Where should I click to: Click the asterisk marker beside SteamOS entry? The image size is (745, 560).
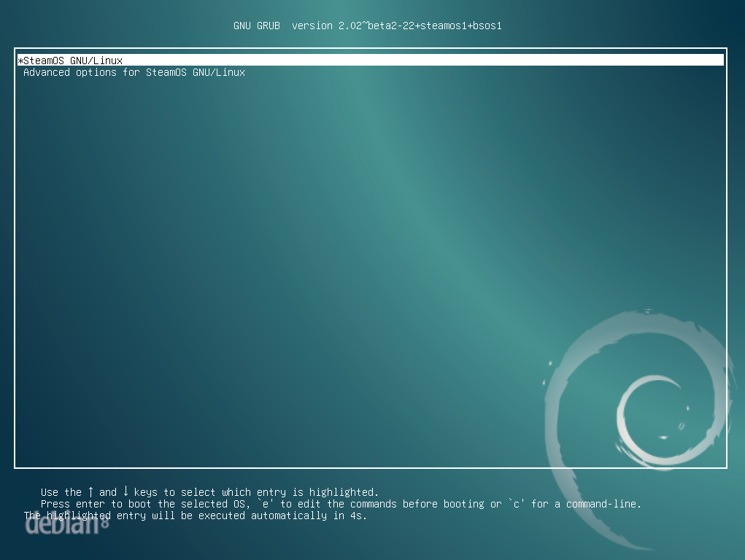pos(20,61)
